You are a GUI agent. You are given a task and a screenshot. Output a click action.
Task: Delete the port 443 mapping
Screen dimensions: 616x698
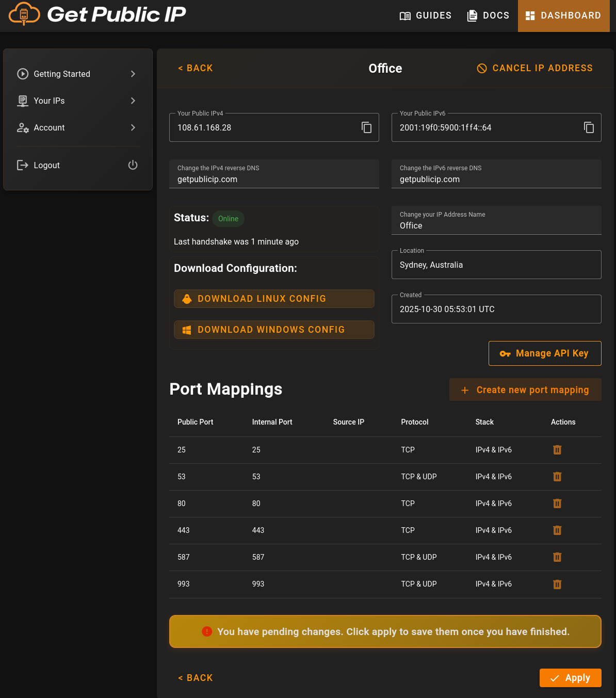[557, 530]
